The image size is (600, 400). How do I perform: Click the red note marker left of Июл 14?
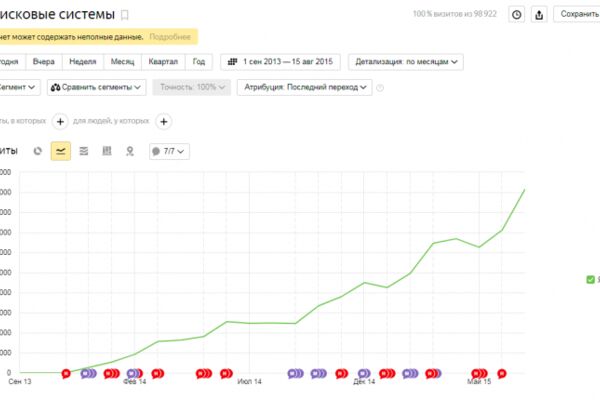[225, 374]
